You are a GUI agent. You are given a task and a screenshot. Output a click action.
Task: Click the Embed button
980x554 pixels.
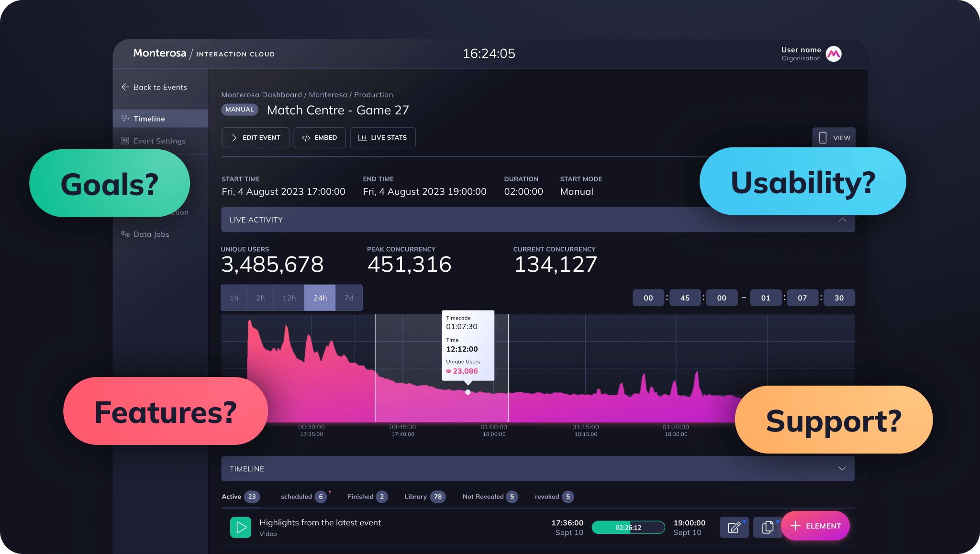click(320, 138)
